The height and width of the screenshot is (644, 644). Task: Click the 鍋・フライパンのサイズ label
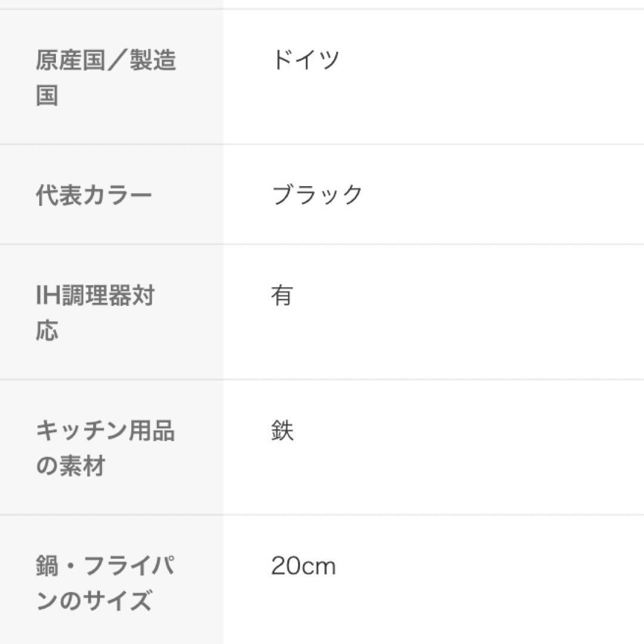pos(105,583)
